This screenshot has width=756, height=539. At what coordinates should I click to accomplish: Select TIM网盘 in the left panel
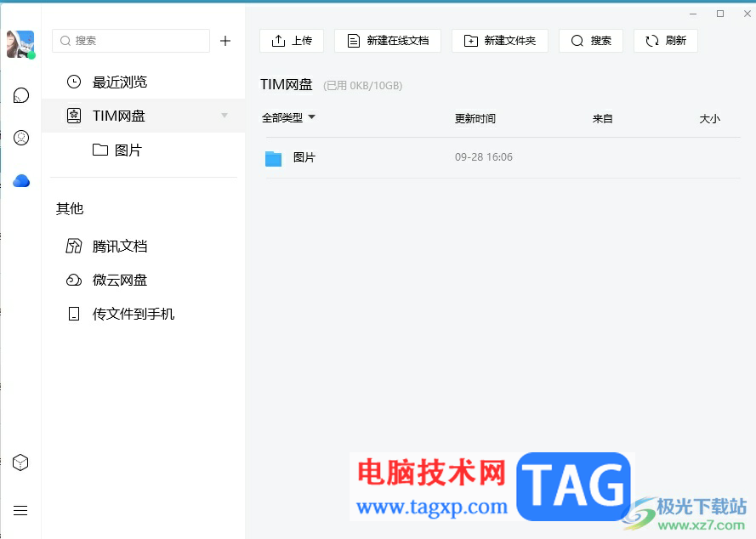pos(143,116)
